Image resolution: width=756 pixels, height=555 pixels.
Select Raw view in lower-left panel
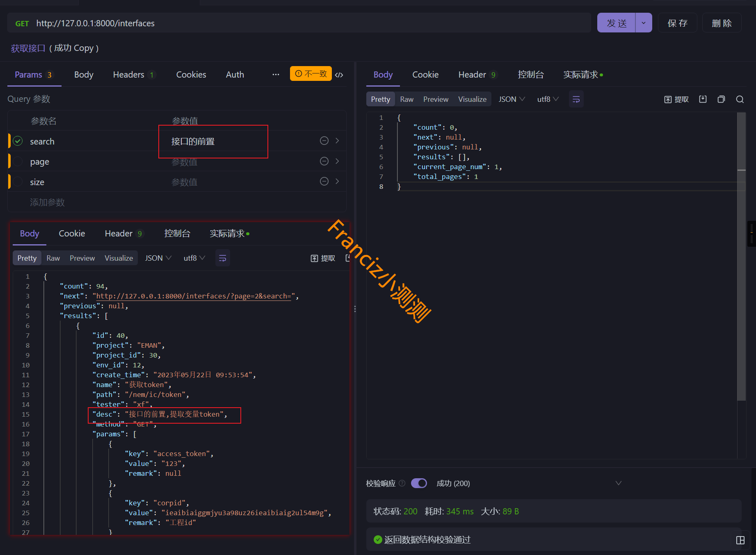click(53, 258)
